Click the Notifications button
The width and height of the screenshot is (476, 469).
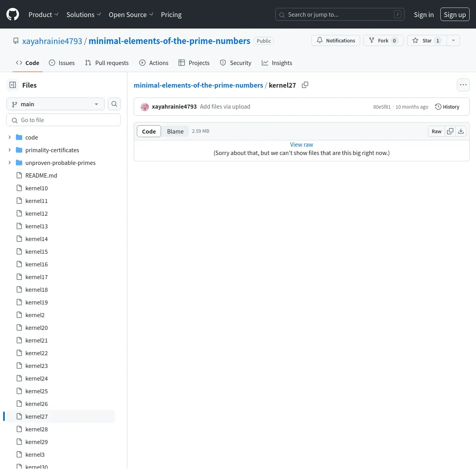(336, 40)
